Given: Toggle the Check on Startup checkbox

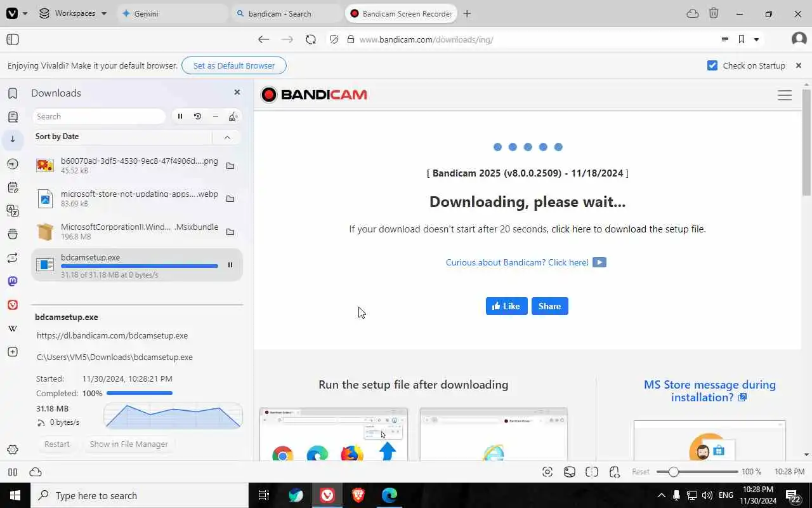Looking at the screenshot, I should pyautogui.click(x=712, y=65).
